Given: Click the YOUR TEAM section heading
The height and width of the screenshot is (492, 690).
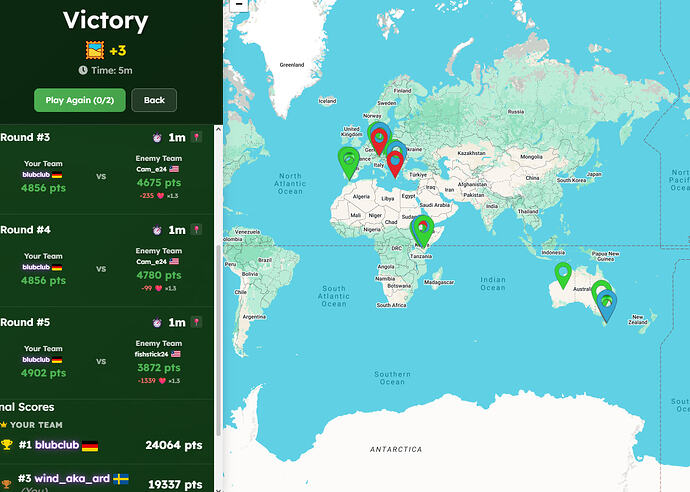Looking at the screenshot, I should pyautogui.click(x=36, y=425).
